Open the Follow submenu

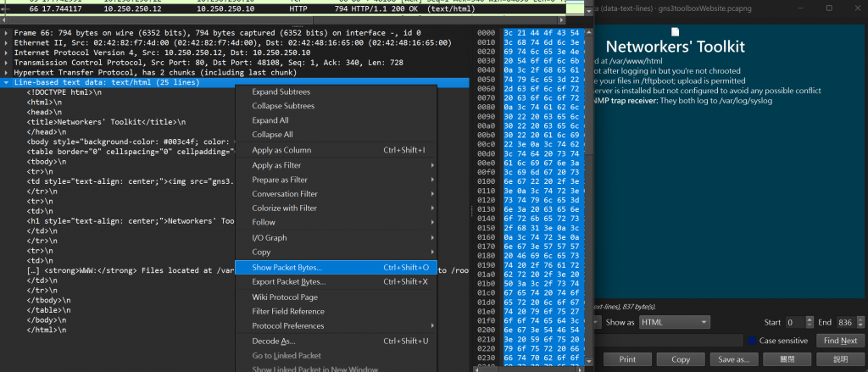coord(336,222)
